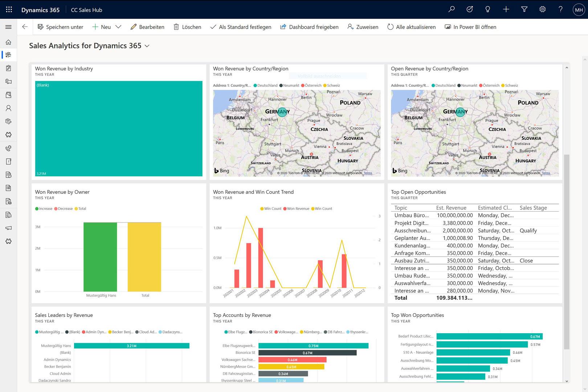Screen dimensions: 588x392
Task: Click the search magnifier icon
Action: [x=452, y=9]
